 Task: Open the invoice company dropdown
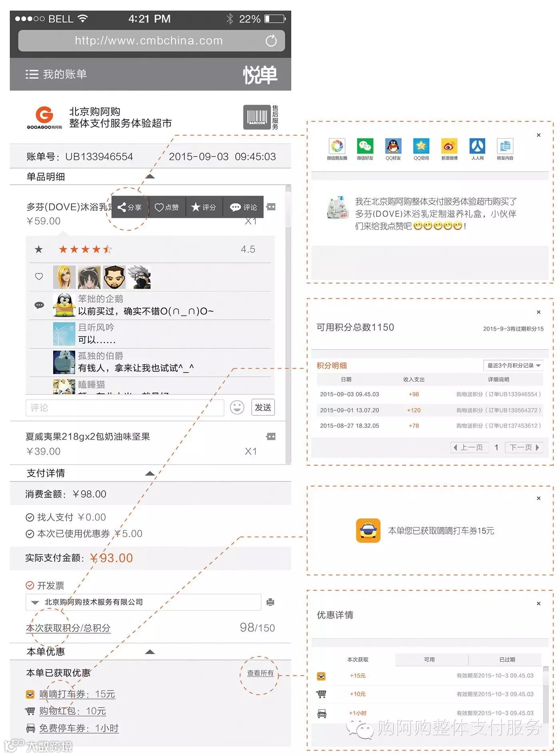(x=143, y=602)
